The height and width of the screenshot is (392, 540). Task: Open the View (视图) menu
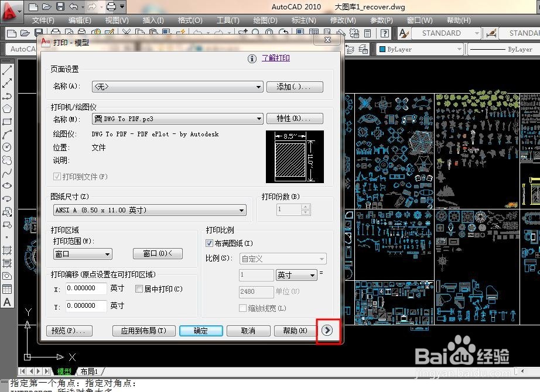pyautogui.click(x=117, y=20)
